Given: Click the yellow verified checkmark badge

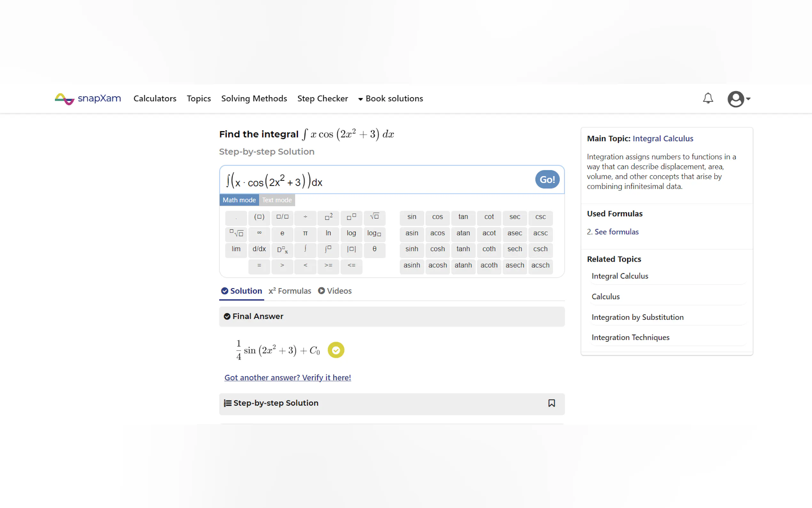Looking at the screenshot, I should pos(336,350).
